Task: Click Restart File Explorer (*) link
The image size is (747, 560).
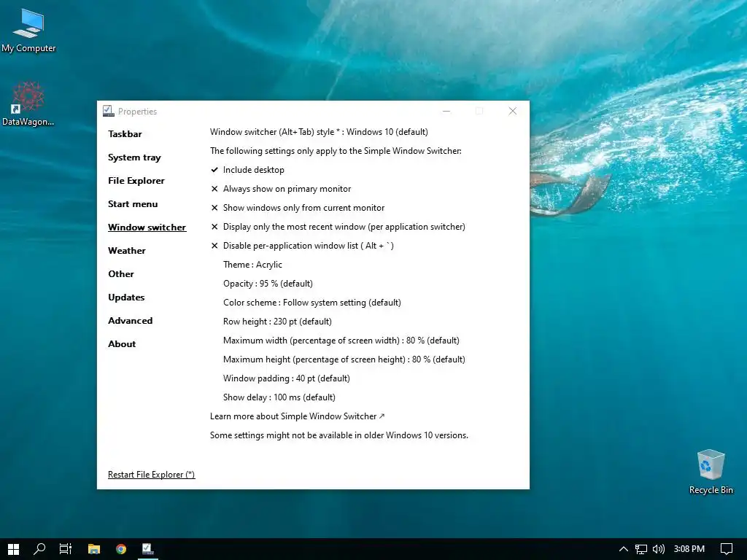Action: (152, 475)
